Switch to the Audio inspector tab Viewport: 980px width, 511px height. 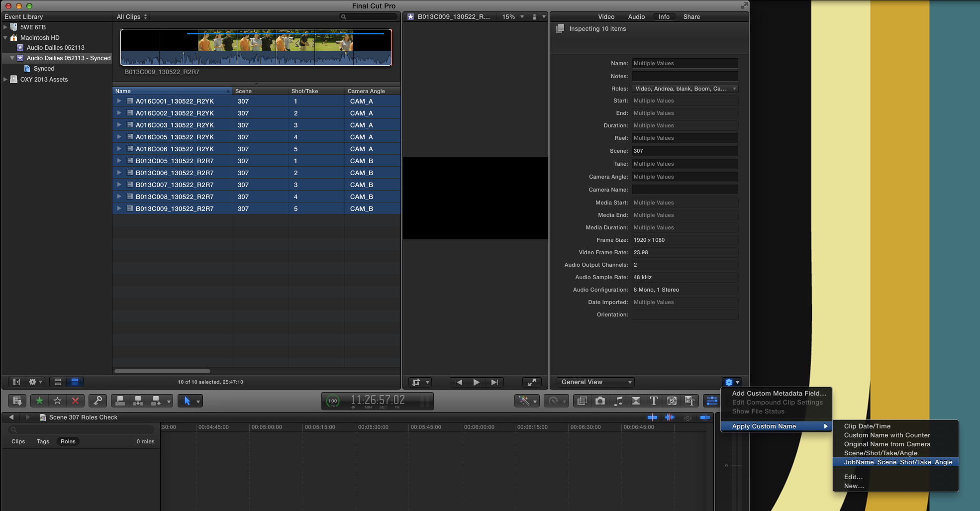pyautogui.click(x=636, y=16)
